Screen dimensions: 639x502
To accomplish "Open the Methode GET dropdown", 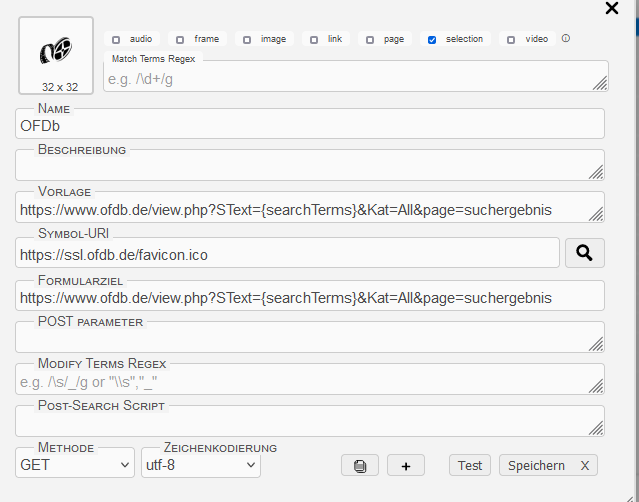I will click(x=75, y=465).
